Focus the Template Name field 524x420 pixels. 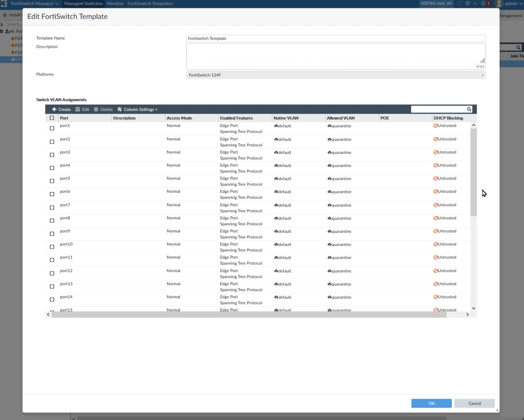[x=336, y=38]
